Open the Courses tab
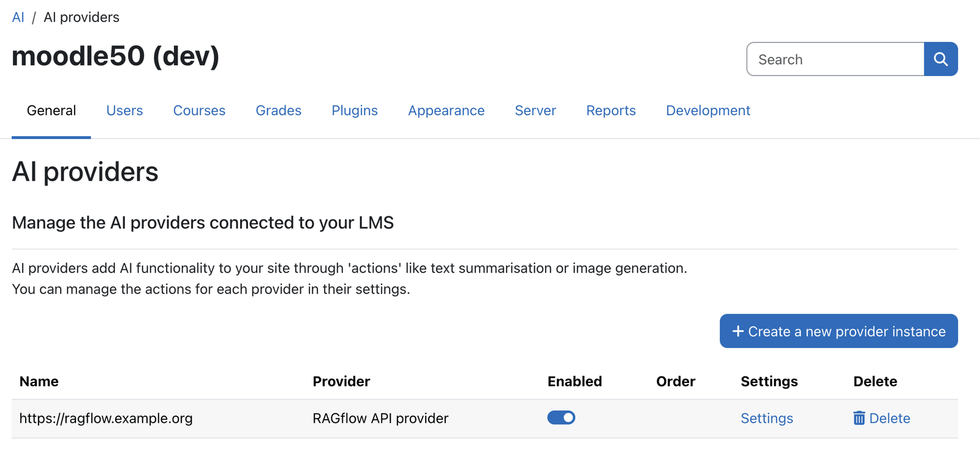Viewport: 980px width, 459px height. [199, 110]
